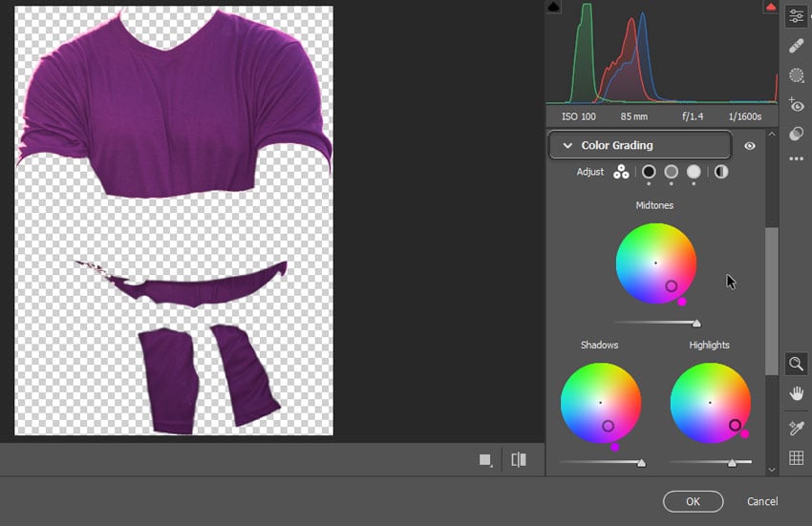Click the Cancel button
Viewport: 812px width, 526px height.
coord(761,501)
